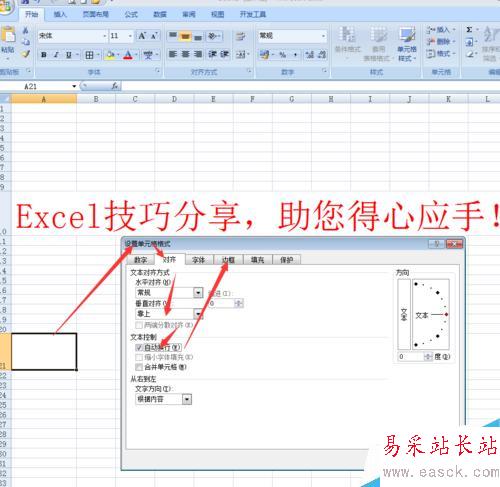Select Middle Align icon in ribbon

(x=185, y=36)
